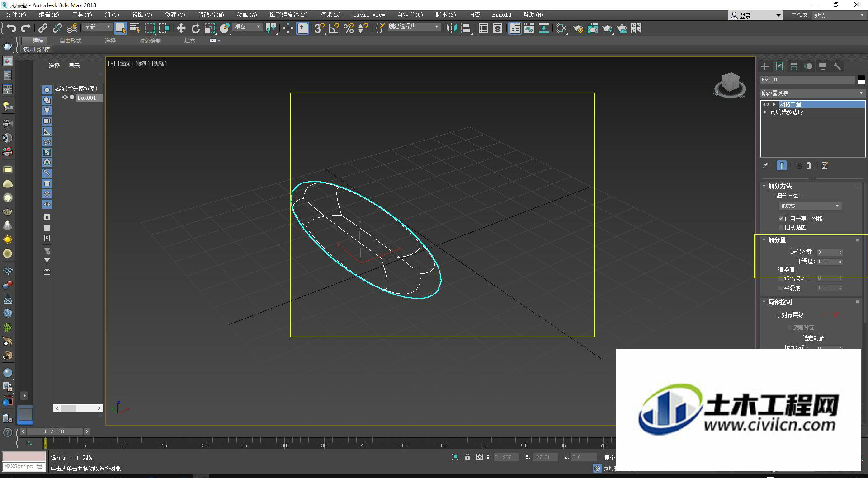Open NURMS subdivision method dropdown
This screenshot has height=478, width=868.
tap(810, 206)
